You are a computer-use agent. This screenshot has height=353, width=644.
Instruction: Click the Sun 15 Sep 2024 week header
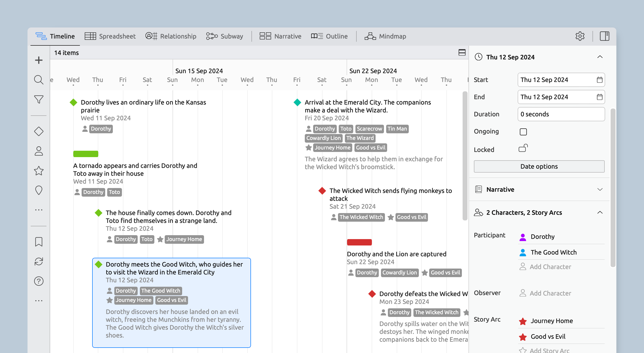pos(199,71)
